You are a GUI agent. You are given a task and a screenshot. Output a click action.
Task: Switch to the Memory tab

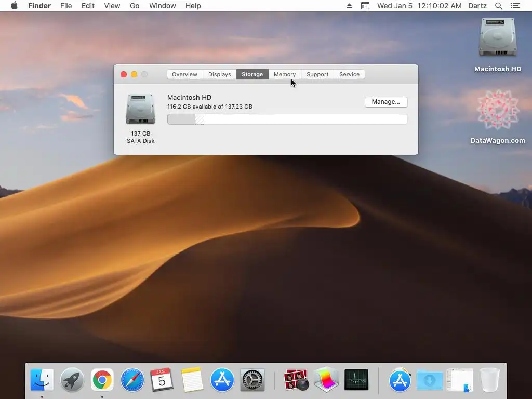[285, 74]
